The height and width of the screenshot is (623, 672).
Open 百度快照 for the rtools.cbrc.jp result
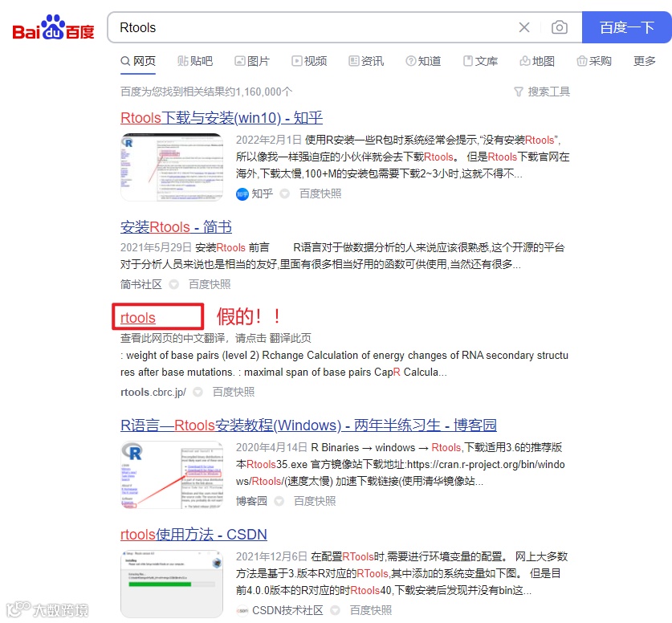point(234,392)
